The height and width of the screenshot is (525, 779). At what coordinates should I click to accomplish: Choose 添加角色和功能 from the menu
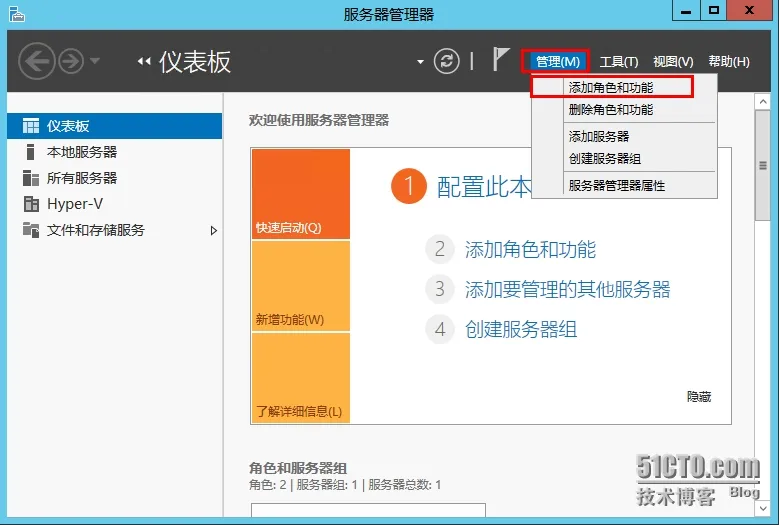pyautogui.click(x=624, y=87)
